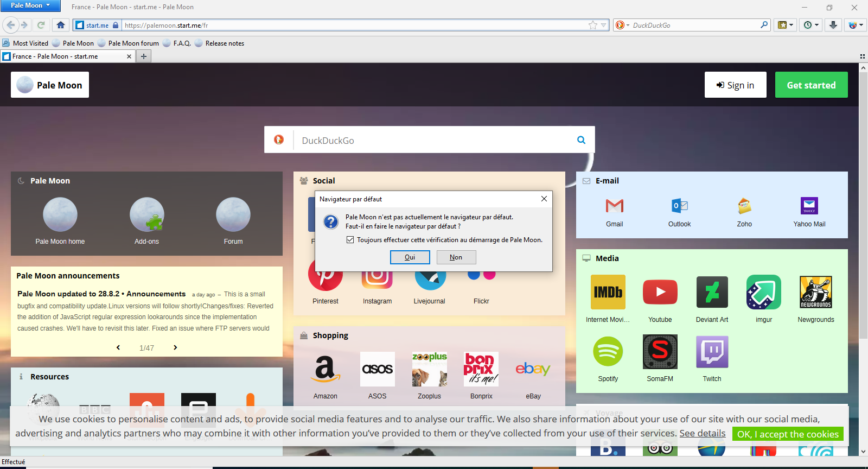The image size is (868, 469).
Task: Open the Bookmarks toolbar button dropdown
Action: point(786,25)
